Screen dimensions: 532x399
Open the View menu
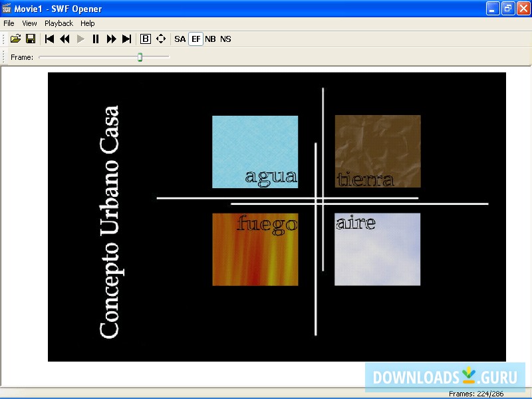(x=29, y=23)
